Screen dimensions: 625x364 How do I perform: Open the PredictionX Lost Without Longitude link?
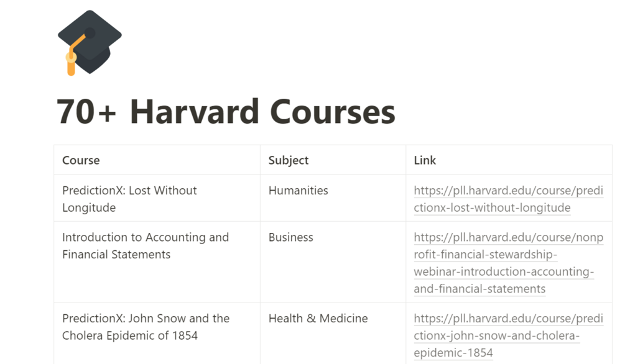tap(508, 199)
